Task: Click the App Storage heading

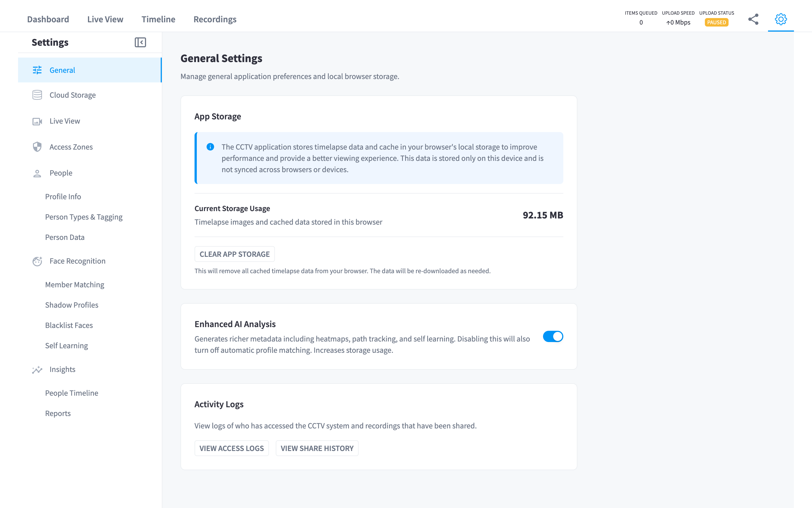Action: 218,116
